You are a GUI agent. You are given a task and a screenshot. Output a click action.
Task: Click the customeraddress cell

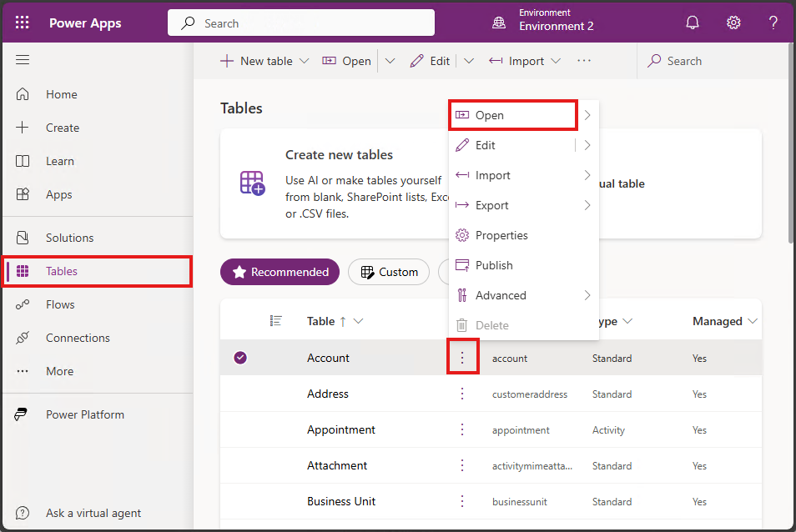530,394
